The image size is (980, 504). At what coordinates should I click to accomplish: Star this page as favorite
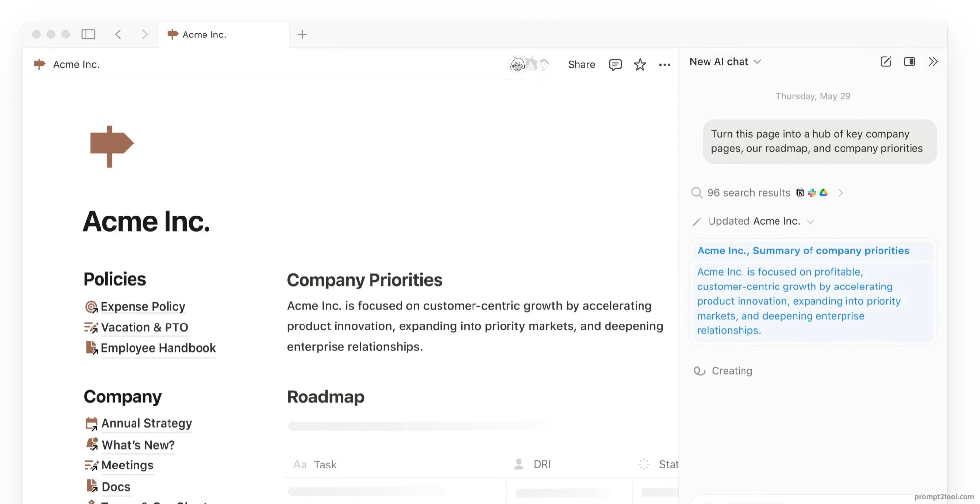[640, 65]
